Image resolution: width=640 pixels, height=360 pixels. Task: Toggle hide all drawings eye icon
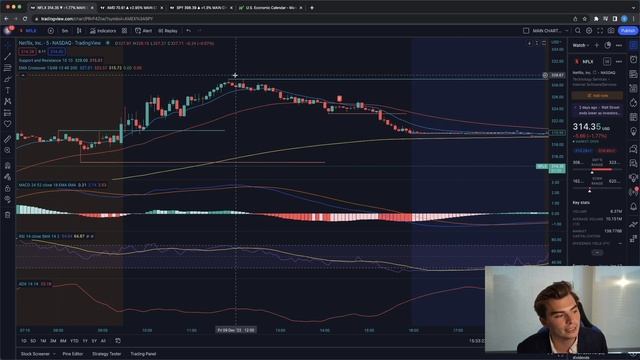tap(7, 199)
